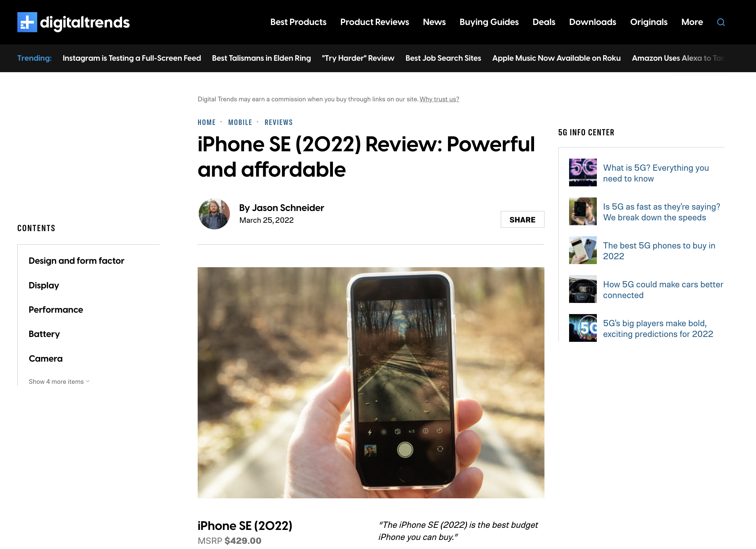The image size is (756, 549).
Task: Go to Product Reviews section
Action: coord(375,22)
